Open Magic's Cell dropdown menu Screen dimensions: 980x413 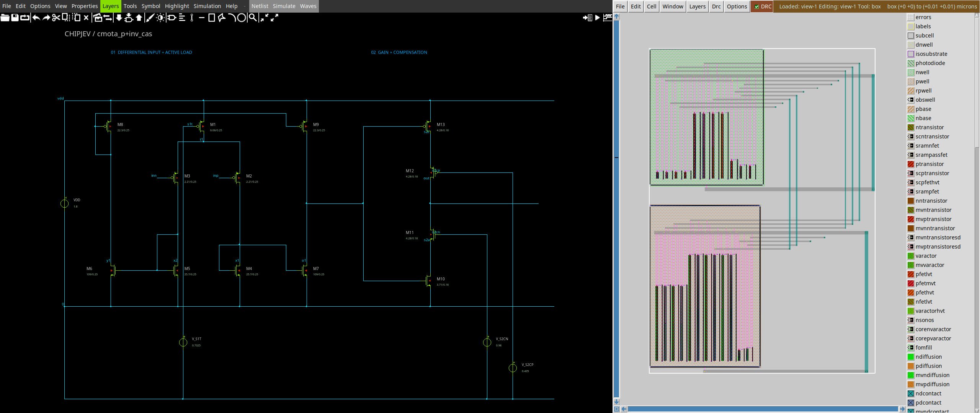click(652, 7)
